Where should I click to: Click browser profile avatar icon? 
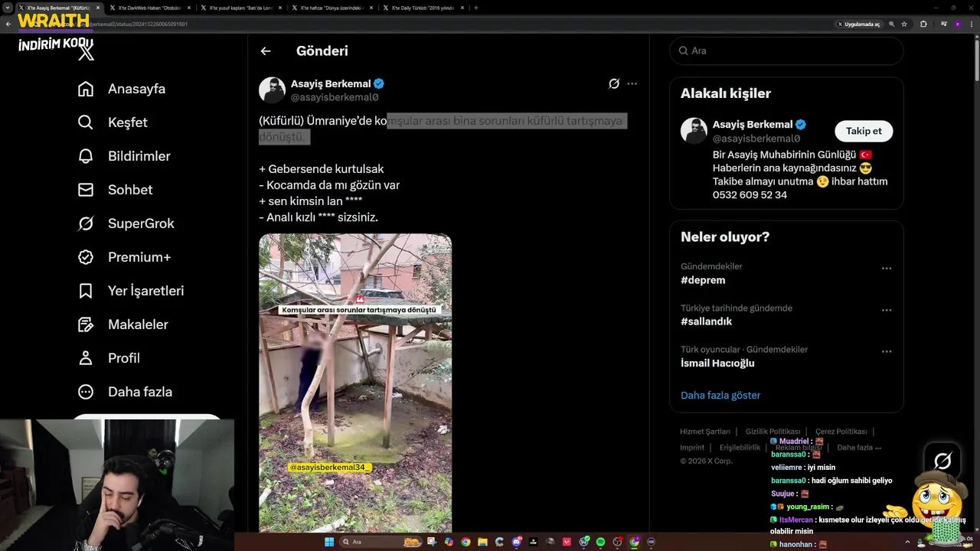[x=957, y=24]
